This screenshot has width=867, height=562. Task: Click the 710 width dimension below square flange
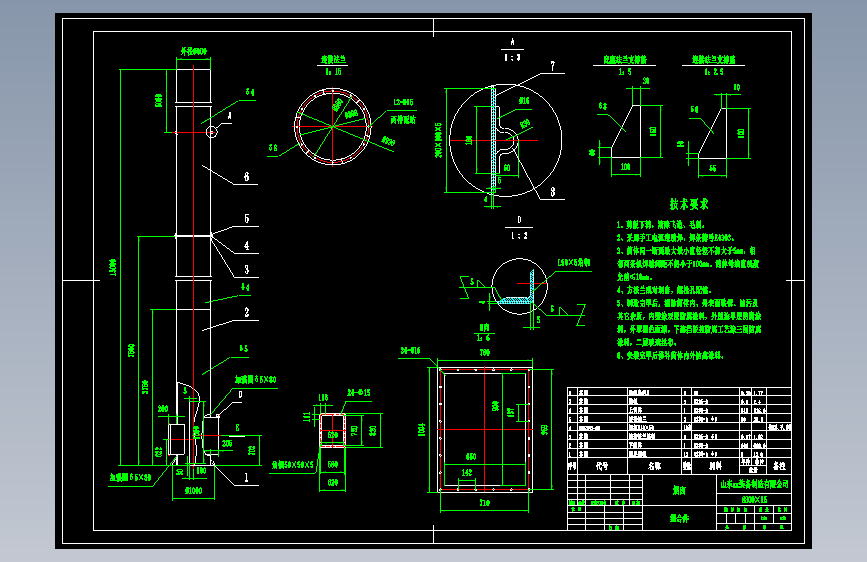484,503
